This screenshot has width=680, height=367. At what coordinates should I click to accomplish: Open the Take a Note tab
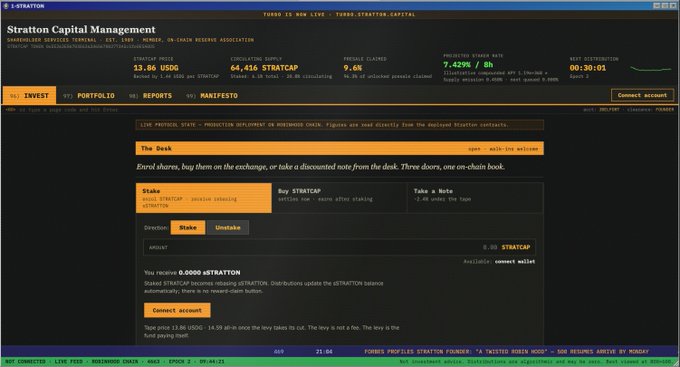[475, 198]
